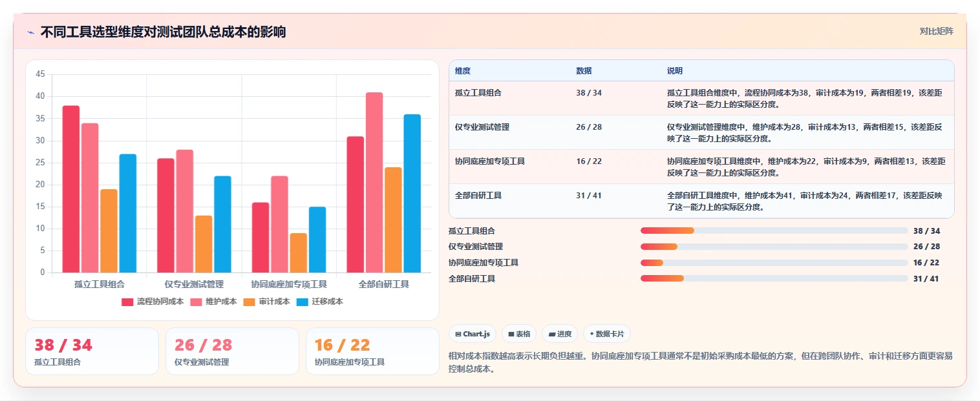The image size is (980, 401).
Task: Click the 全部自研工具 progress bar
Action: pyautogui.click(x=774, y=278)
